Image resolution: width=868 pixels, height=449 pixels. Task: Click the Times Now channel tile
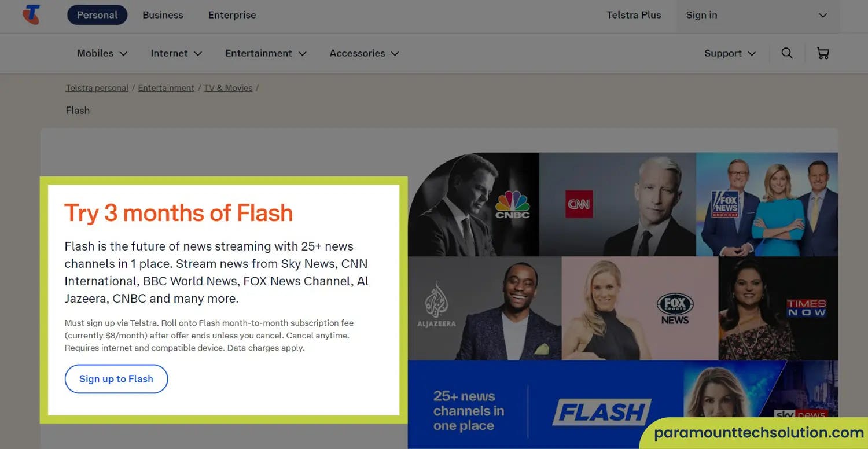point(778,308)
